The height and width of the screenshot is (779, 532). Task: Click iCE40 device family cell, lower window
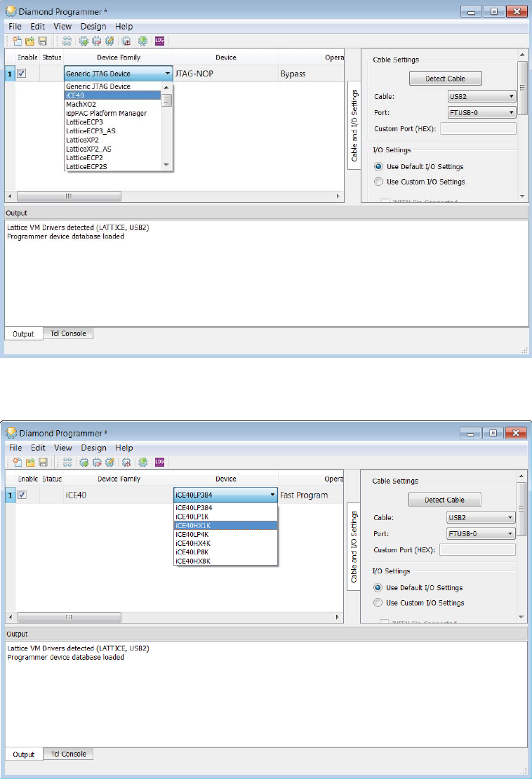tap(118, 495)
